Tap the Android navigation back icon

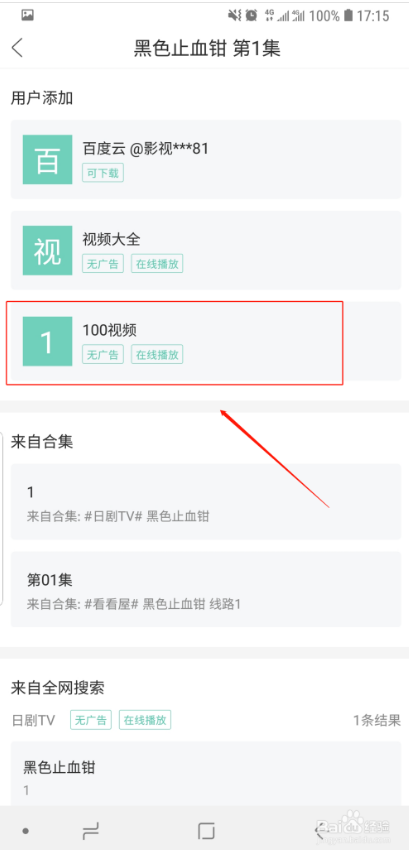(320, 830)
